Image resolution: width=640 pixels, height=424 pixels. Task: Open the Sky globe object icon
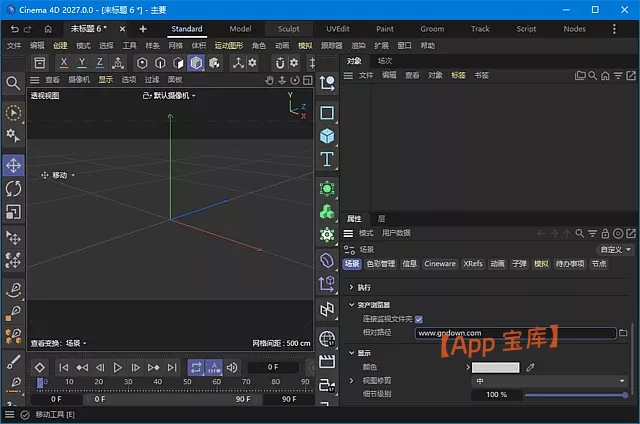[327, 338]
